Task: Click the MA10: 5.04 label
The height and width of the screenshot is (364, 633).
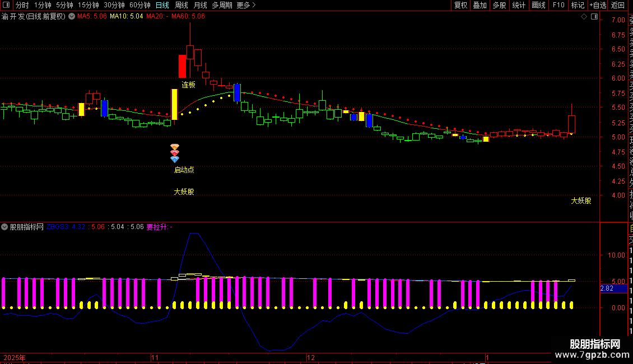Action: tap(127, 16)
